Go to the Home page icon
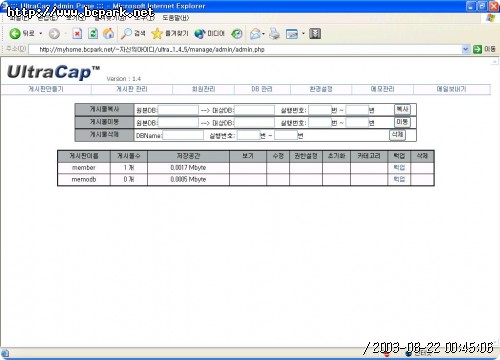The height and width of the screenshot is (360, 500). coord(108,33)
